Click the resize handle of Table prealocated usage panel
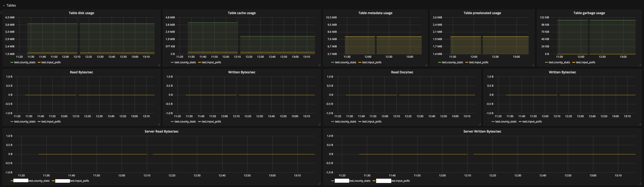644x187 pixels. tap(533, 65)
